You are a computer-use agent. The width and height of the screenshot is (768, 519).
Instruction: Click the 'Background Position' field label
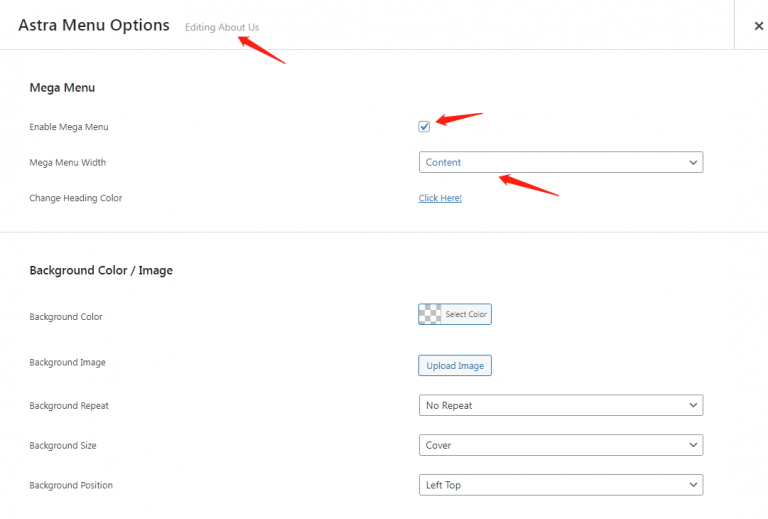click(x=71, y=485)
